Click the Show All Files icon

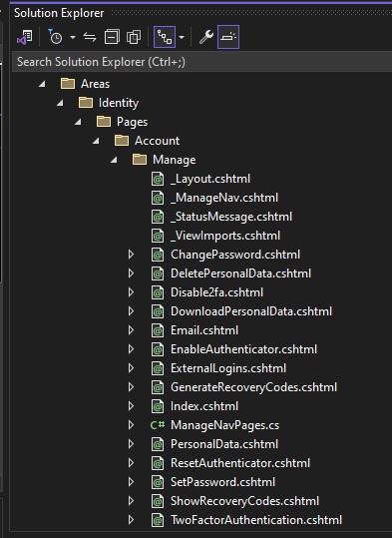click(134, 37)
